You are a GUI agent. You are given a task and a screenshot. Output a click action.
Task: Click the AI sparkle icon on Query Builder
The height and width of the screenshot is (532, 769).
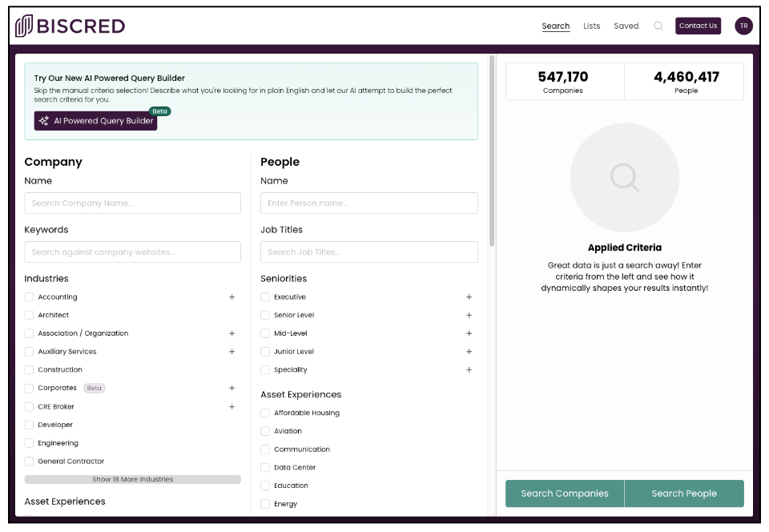(44, 121)
